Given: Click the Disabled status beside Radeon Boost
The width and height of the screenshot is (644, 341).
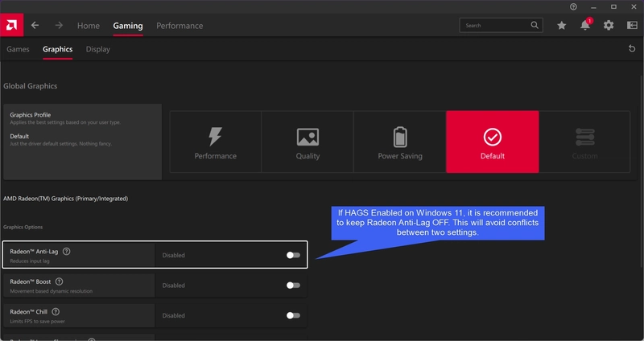Looking at the screenshot, I should tap(173, 286).
